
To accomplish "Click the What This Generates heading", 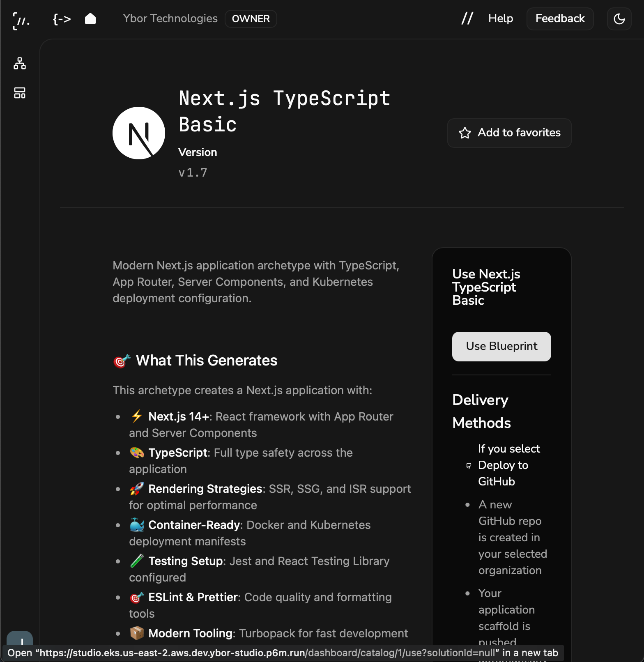I will [x=195, y=361].
